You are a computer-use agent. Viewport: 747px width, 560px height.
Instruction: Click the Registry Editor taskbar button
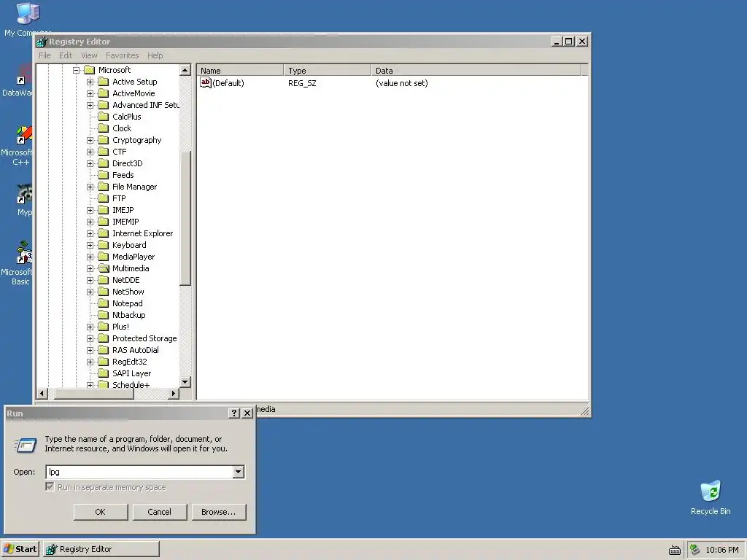pos(101,549)
